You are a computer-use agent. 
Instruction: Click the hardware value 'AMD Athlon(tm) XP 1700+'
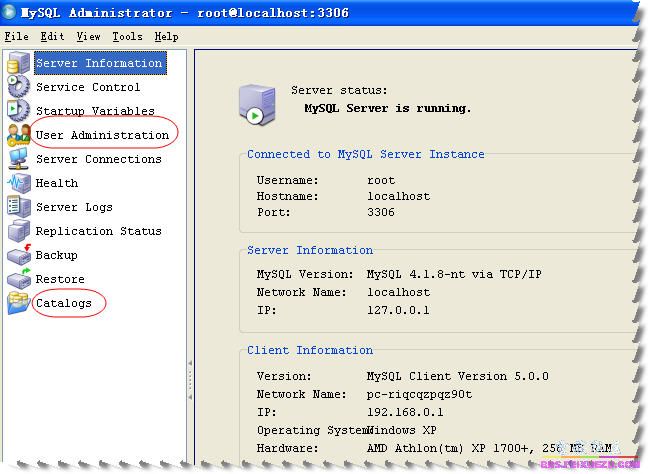[450, 448]
